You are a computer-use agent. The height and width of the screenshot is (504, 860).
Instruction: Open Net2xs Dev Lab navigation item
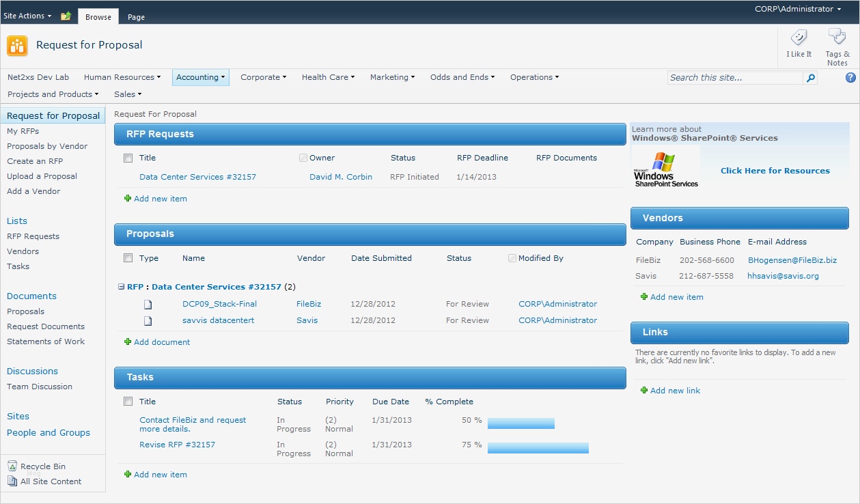38,77
